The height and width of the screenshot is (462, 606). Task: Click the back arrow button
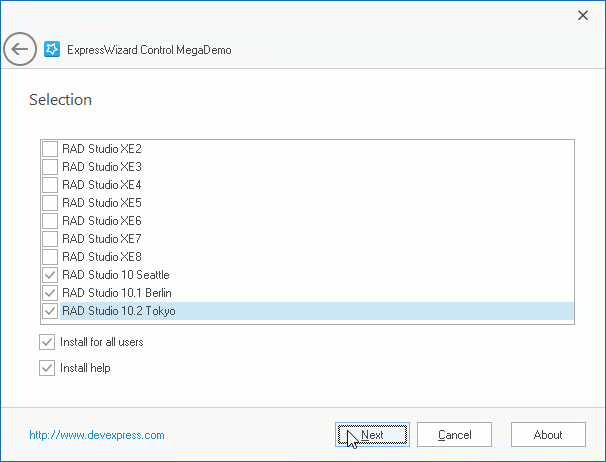click(20, 49)
